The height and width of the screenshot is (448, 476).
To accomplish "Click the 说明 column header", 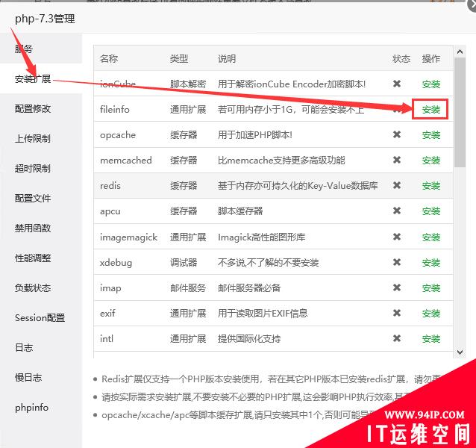I will click(x=227, y=58).
